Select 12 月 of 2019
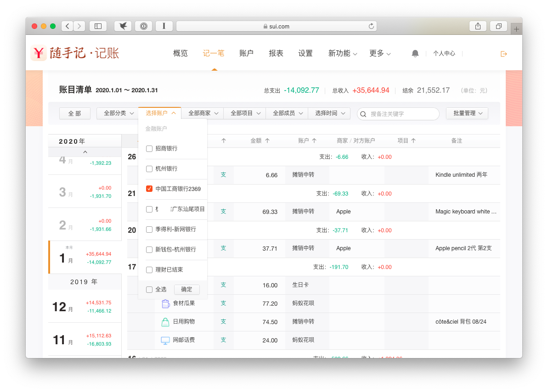548x392 pixels. tap(85, 307)
